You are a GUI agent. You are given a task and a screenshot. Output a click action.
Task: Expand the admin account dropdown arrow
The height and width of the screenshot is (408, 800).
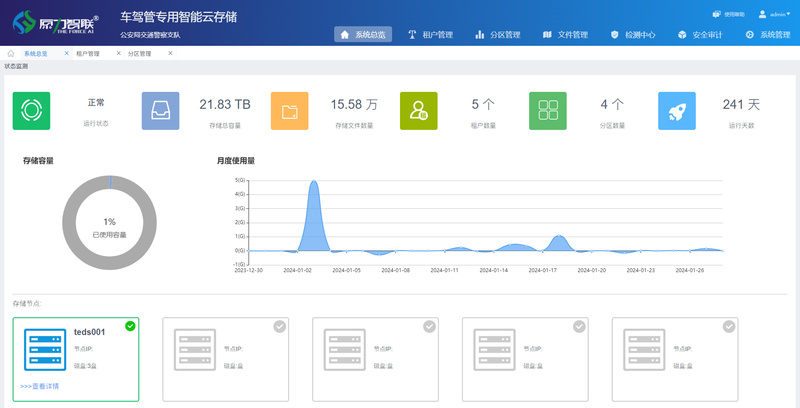(788, 14)
